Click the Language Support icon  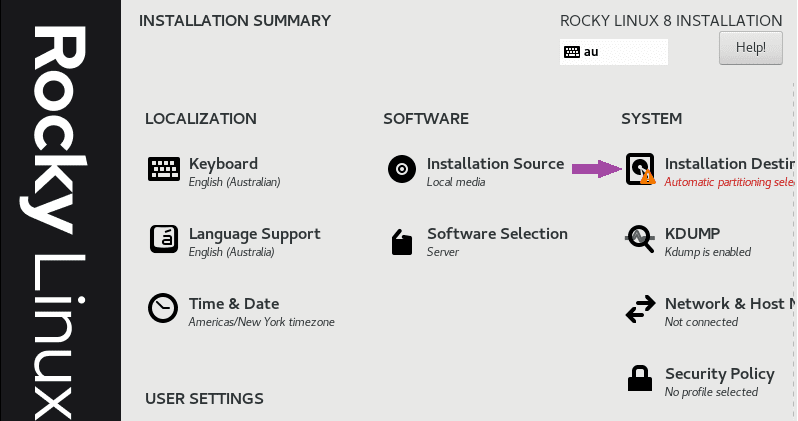[163, 239]
